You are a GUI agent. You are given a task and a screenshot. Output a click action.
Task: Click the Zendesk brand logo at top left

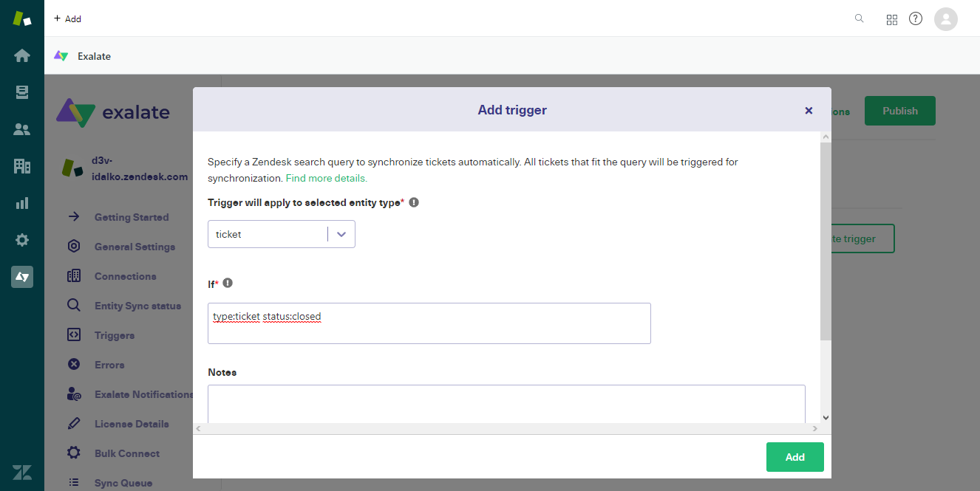[22, 18]
